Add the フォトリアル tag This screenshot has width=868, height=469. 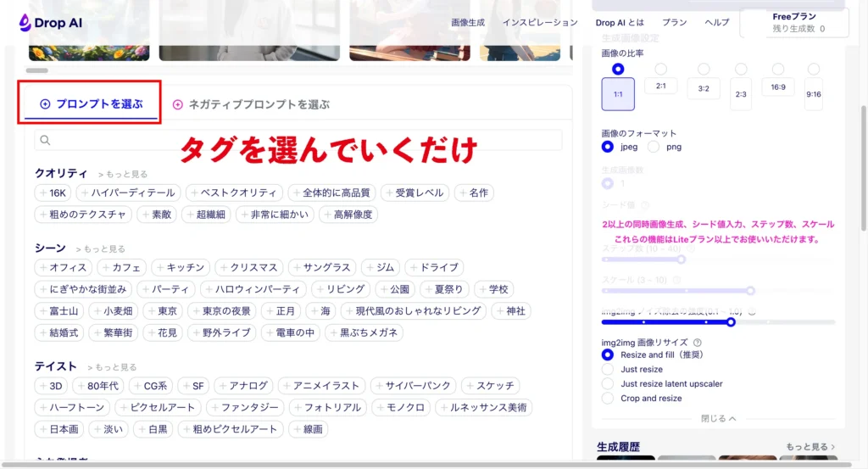(328, 407)
